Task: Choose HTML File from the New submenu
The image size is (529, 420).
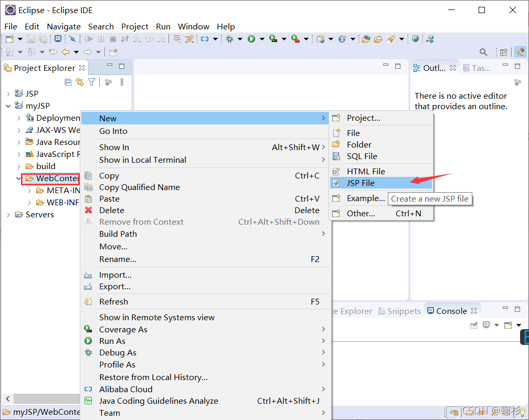Action: [381, 172]
